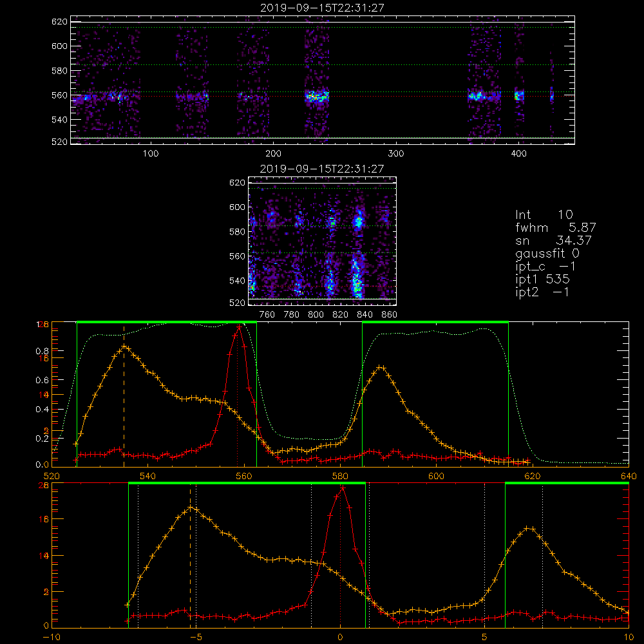Viewport: 644px width, 644px height.
Task: Click the brightest emission column near 835 in middle spectrogram
Action: [x=357, y=275]
